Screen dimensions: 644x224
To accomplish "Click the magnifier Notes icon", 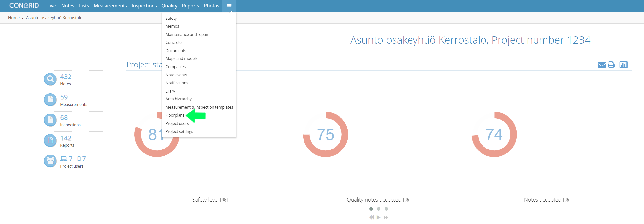I will (50, 79).
